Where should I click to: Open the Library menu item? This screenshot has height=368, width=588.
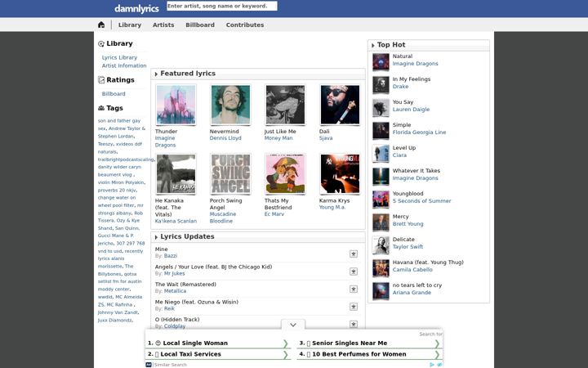130,25
